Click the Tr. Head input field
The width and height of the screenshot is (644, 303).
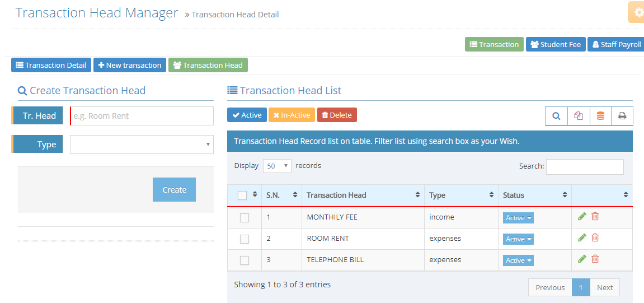click(x=142, y=116)
